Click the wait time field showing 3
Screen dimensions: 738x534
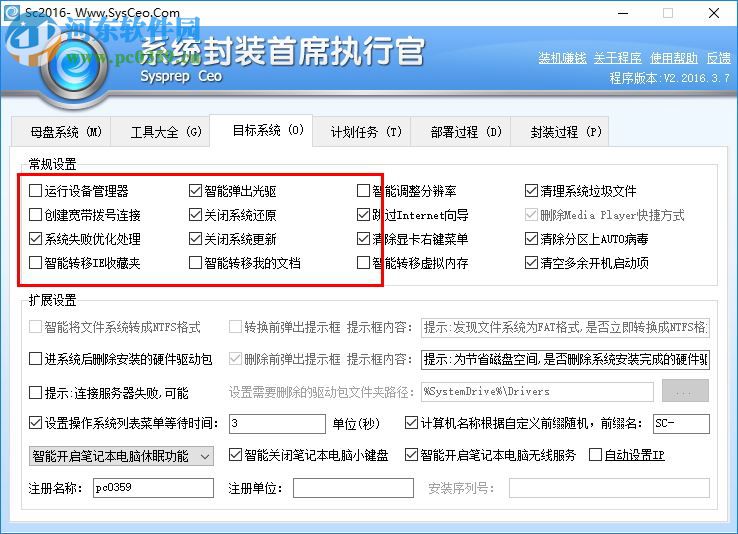click(277, 423)
